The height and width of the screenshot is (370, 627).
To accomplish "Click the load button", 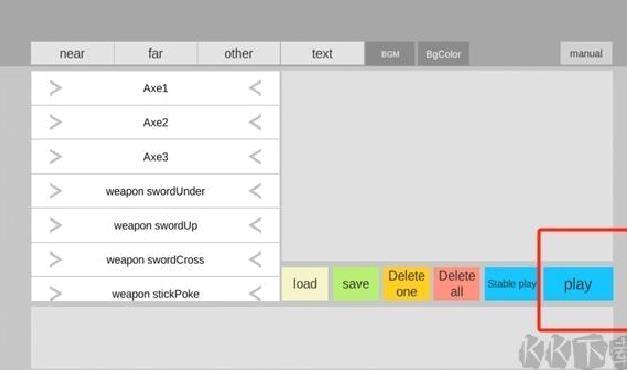I will (x=305, y=284).
